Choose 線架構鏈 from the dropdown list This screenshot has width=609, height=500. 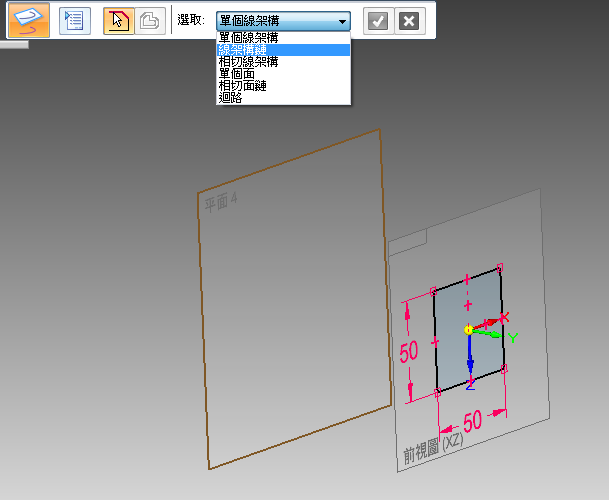pyautogui.click(x=284, y=50)
